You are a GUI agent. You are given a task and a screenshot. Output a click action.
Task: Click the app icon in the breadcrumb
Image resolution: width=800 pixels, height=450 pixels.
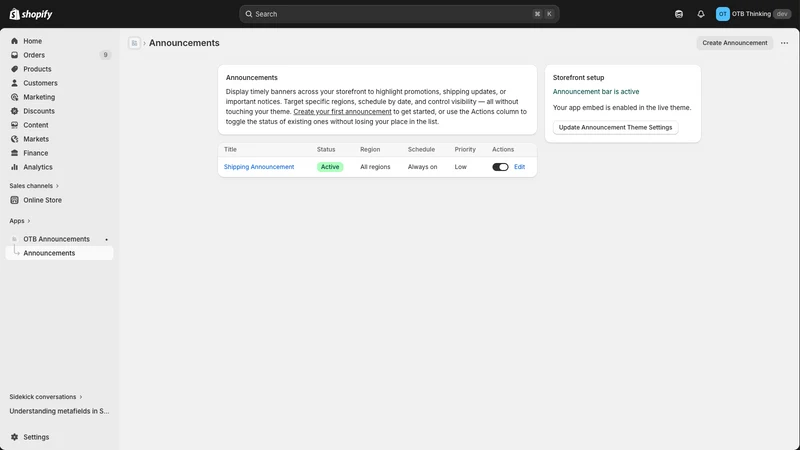point(134,43)
